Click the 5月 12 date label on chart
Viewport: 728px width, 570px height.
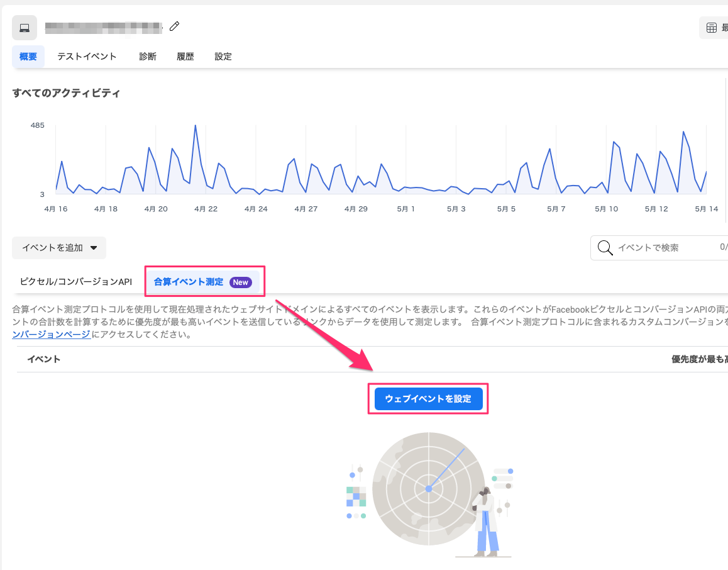[656, 209]
